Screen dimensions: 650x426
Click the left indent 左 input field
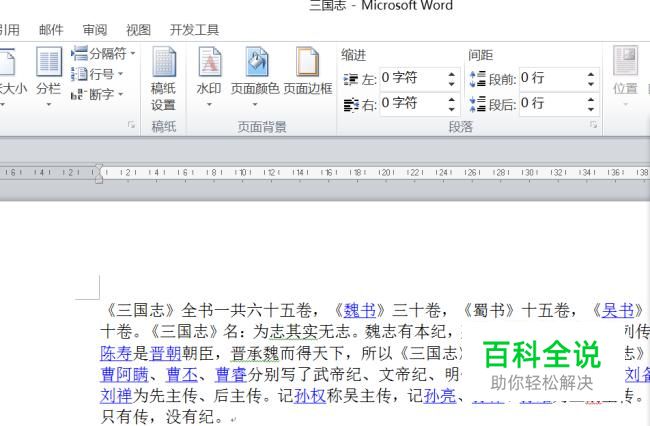[x=413, y=78]
